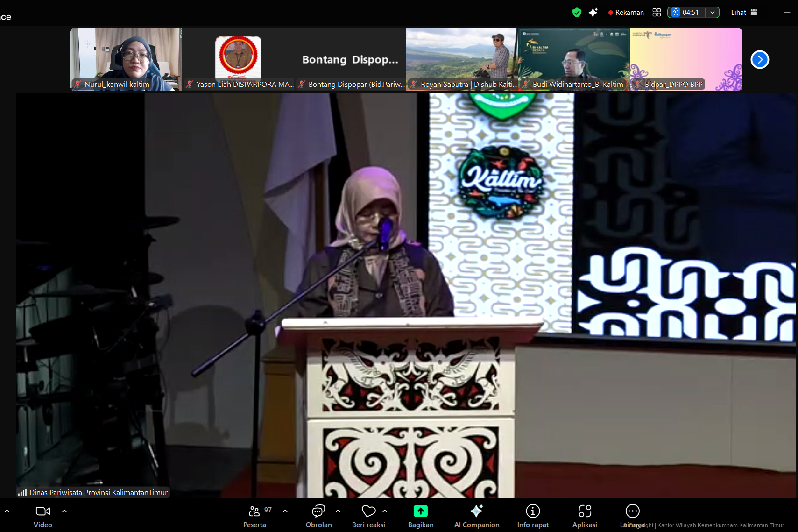Open the Peserta participants panel
This screenshot has height=532, width=798.
coord(254,516)
